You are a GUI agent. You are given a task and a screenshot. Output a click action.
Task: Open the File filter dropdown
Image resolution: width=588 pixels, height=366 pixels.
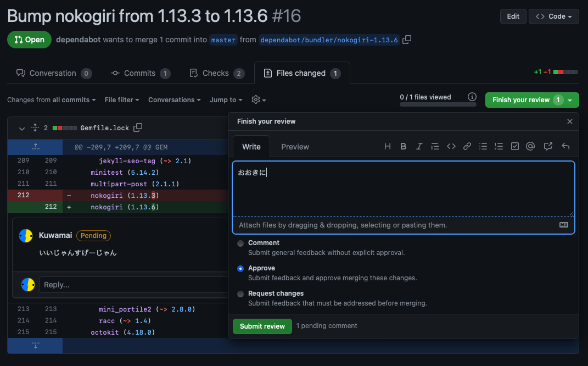[122, 100]
